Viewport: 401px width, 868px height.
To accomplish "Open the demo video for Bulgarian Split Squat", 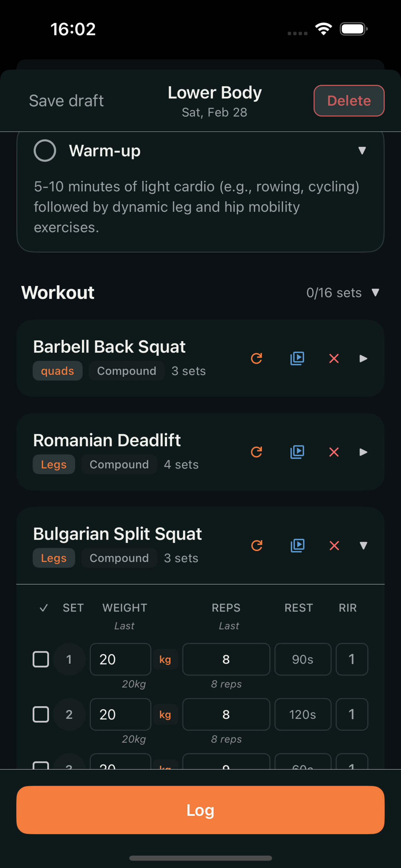I will [x=297, y=546].
